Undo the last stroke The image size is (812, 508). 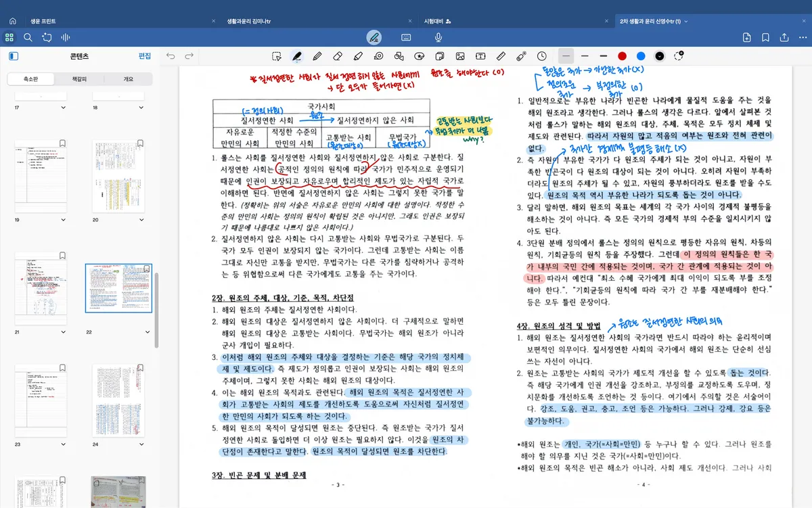(x=171, y=55)
